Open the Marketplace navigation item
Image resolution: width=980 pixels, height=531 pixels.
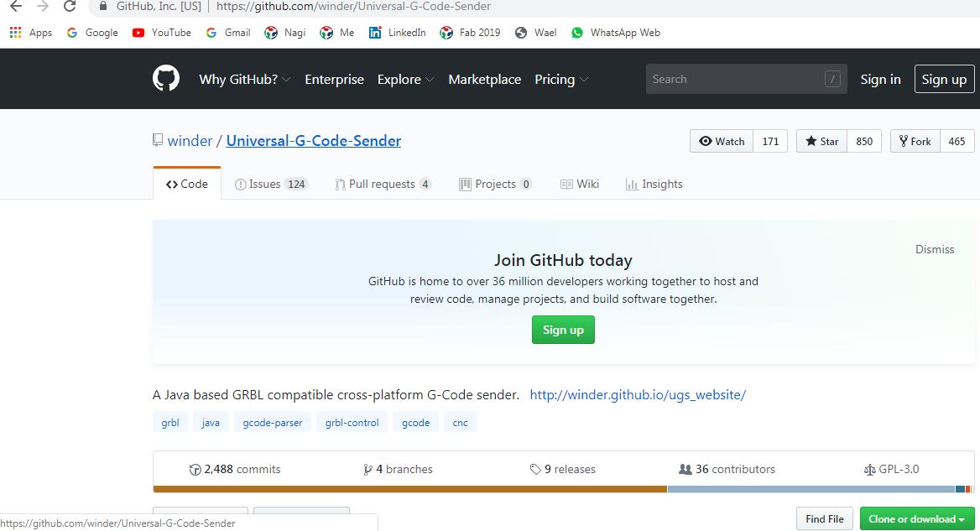point(484,80)
